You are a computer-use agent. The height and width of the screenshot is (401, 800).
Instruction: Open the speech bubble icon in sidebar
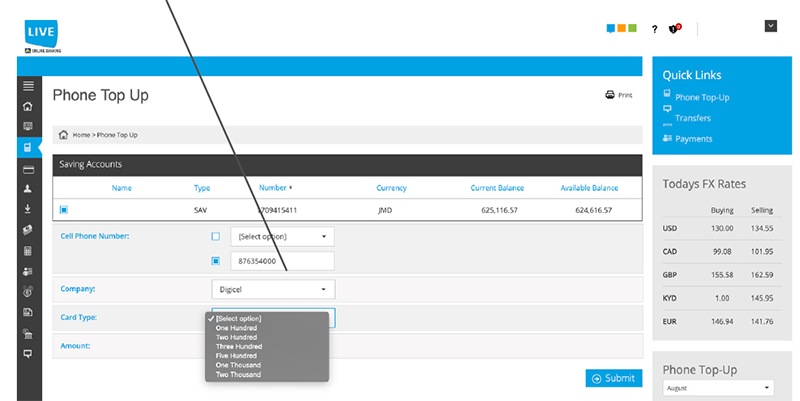[x=28, y=354]
